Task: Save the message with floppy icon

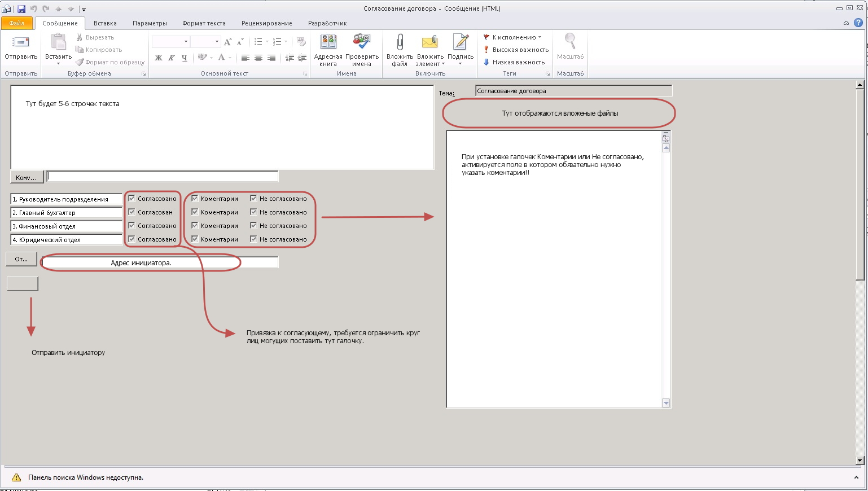Action: click(21, 8)
